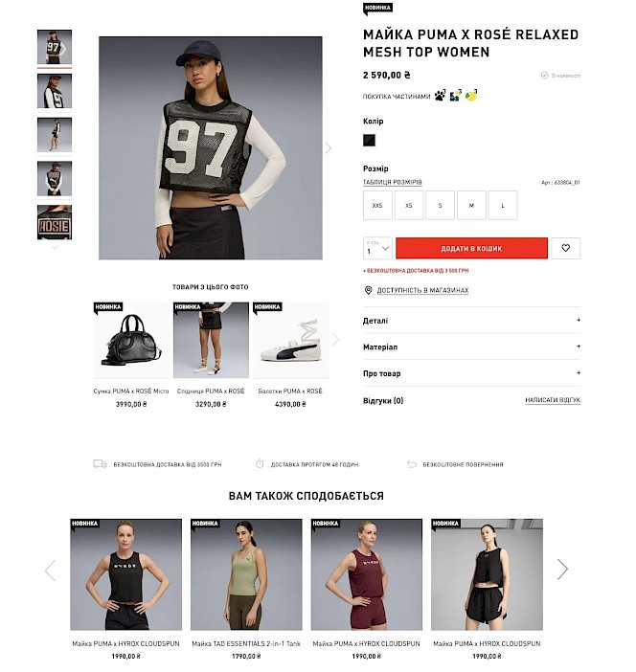Select size L

503,205
